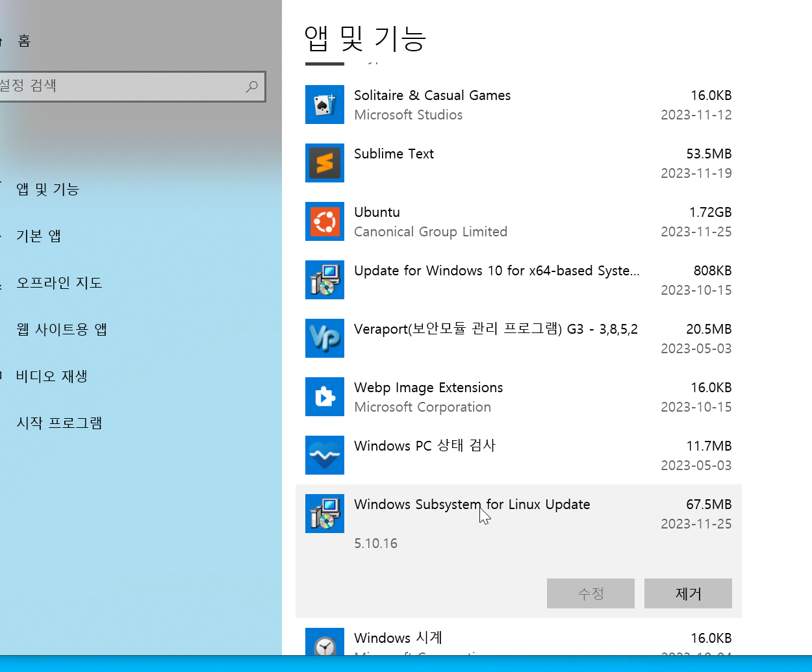Click the 제거 button to uninstall

point(688,593)
